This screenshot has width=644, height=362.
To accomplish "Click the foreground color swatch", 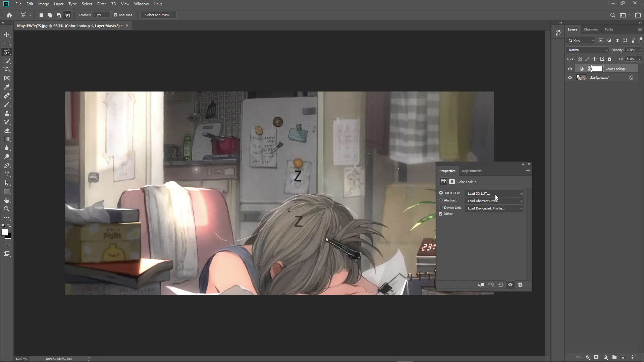I will pyautogui.click(x=4, y=232).
